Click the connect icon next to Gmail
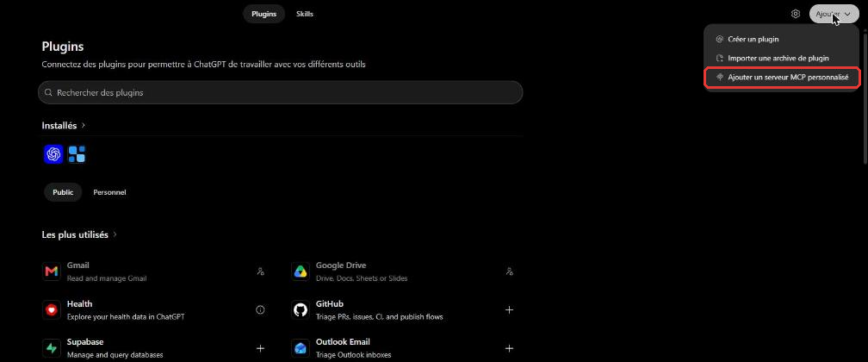The height and width of the screenshot is (362, 868). pyautogui.click(x=261, y=271)
